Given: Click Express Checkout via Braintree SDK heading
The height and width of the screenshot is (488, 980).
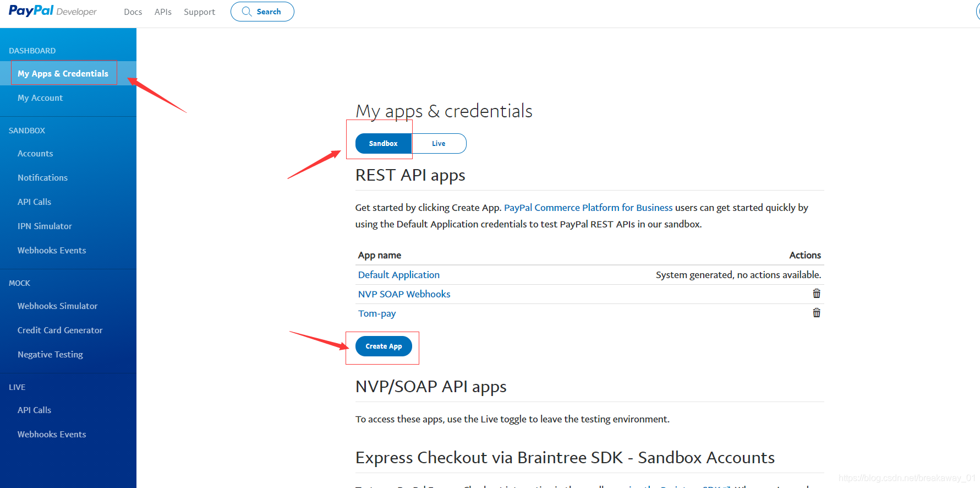Looking at the screenshot, I should click(x=565, y=458).
